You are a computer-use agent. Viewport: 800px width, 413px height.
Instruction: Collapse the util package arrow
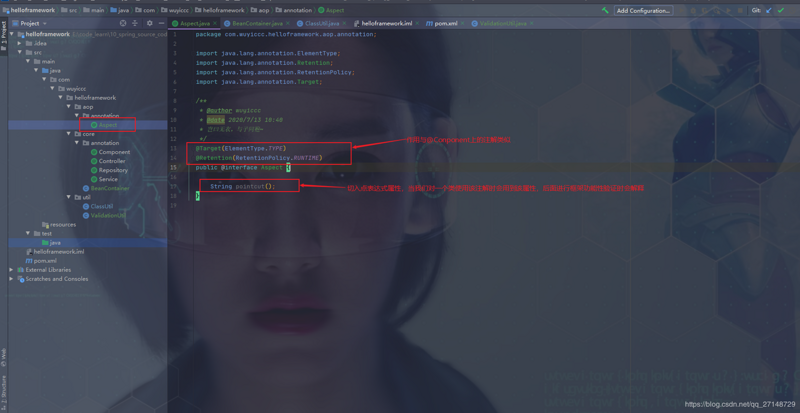pyautogui.click(x=69, y=197)
